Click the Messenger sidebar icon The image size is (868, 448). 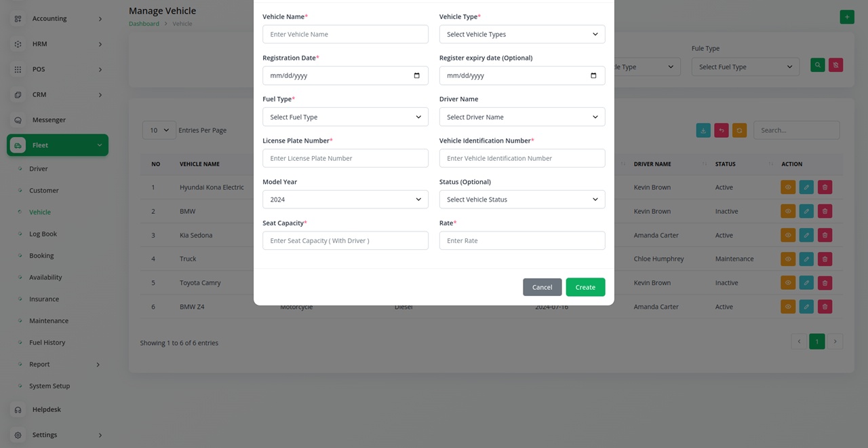pyautogui.click(x=18, y=120)
